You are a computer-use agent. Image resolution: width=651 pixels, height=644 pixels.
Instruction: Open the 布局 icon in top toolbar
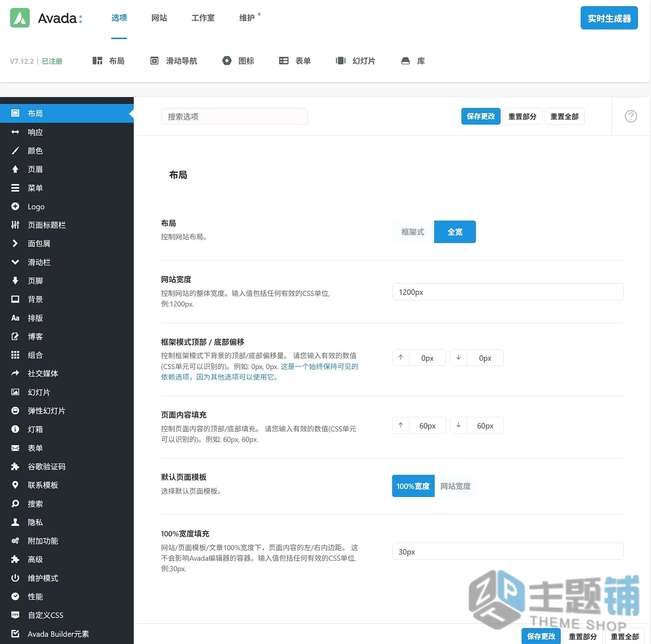(x=97, y=61)
